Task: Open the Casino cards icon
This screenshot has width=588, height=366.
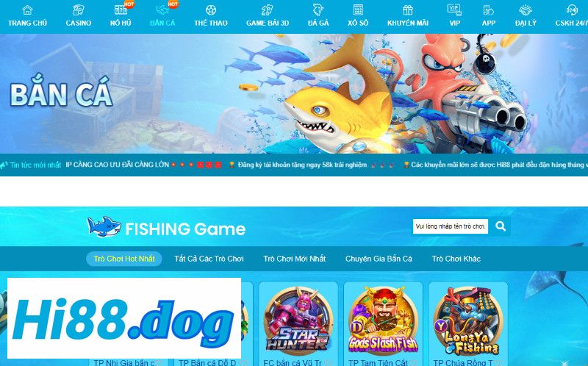Action: (79, 10)
